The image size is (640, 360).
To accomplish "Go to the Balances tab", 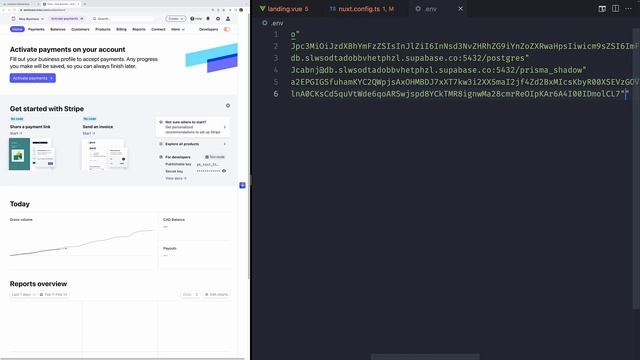I will [58, 29].
